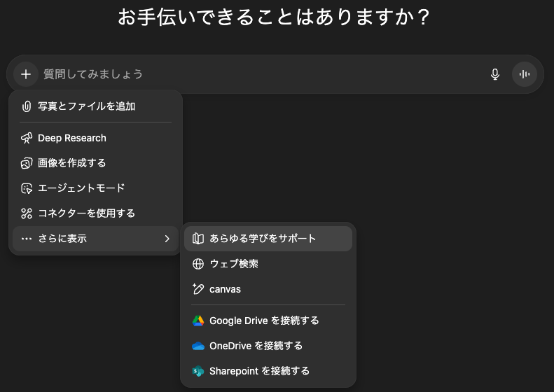Click the chevron arrow beside さらに表示
The image size is (554, 392).
click(167, 239)
